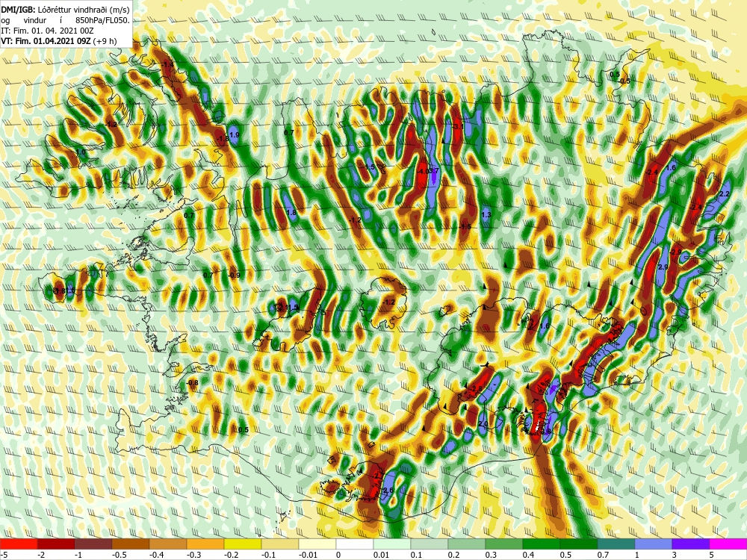Click the '2.0' value label on the map
Viewport: 747px width, 560px height.
pyautogui.click(x=483, y=424)
